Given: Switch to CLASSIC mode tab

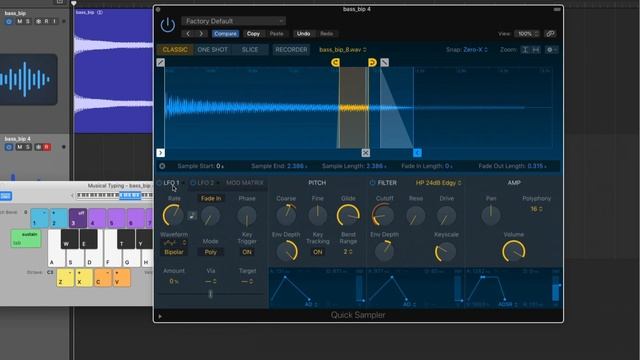Looking at the screenshot, I should pos(175,49).
